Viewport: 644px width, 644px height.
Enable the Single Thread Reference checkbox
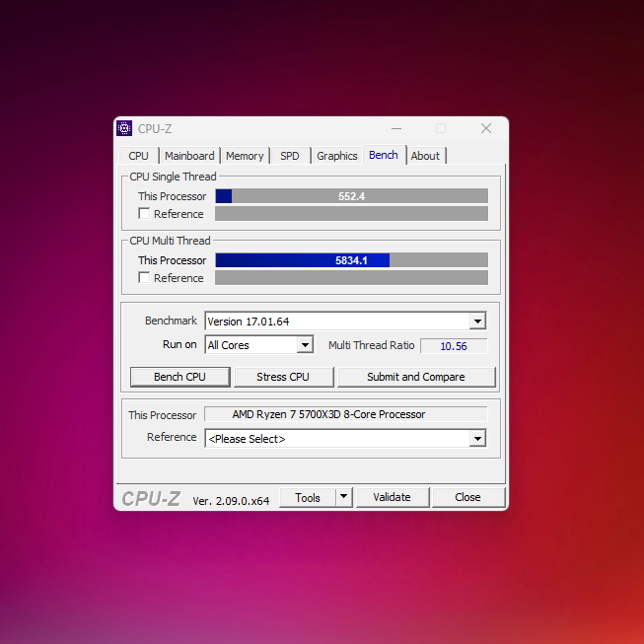(144, 214)
